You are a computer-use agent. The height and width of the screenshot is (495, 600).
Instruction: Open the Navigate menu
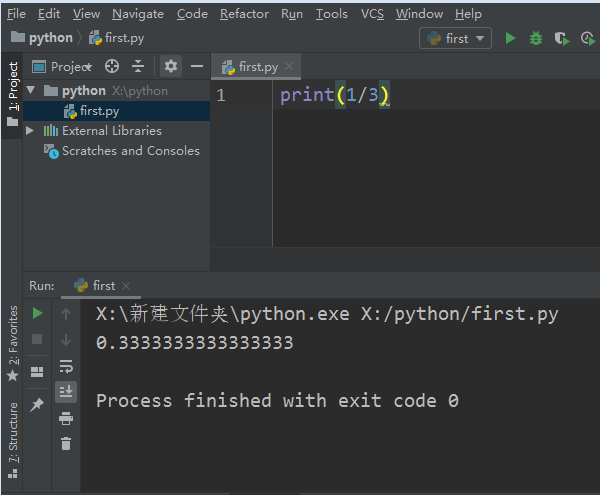point(138,14)
